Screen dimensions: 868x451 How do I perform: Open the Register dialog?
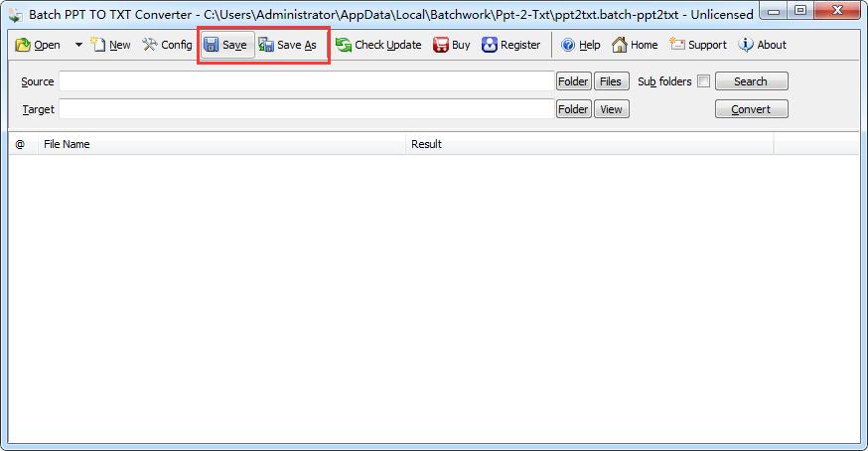[511, 45]
